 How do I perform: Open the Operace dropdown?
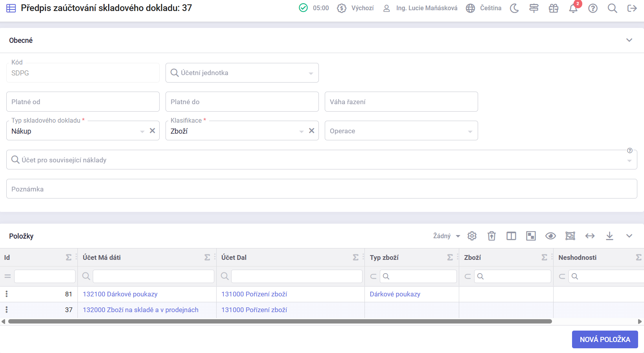401,131
